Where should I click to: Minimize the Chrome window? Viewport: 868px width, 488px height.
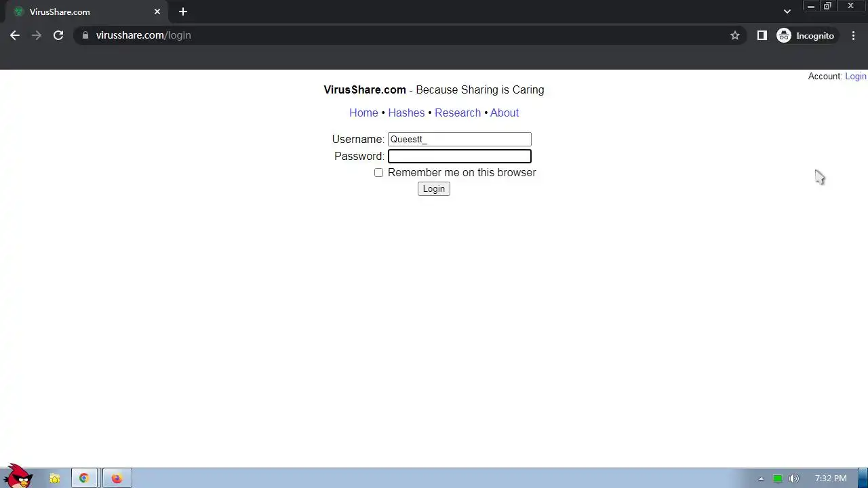tap(811, 6)
